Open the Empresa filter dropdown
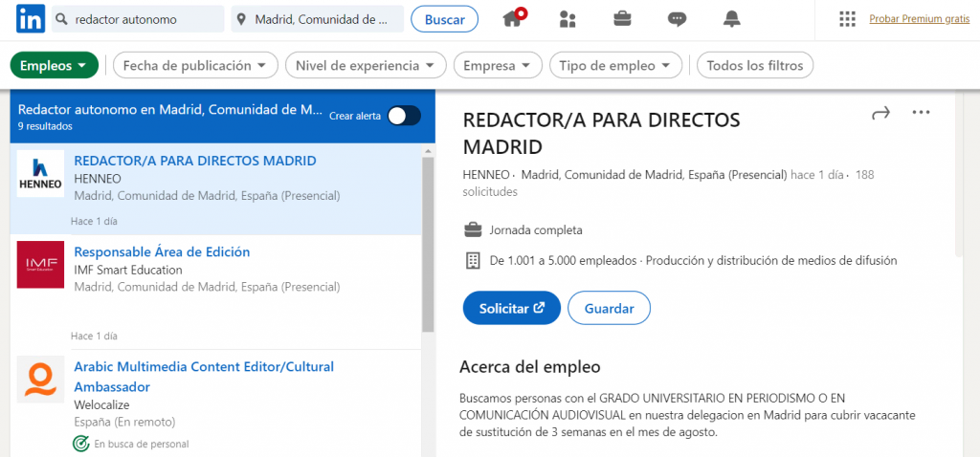Screen dimensions: 980x457 (x=498, y=66)
